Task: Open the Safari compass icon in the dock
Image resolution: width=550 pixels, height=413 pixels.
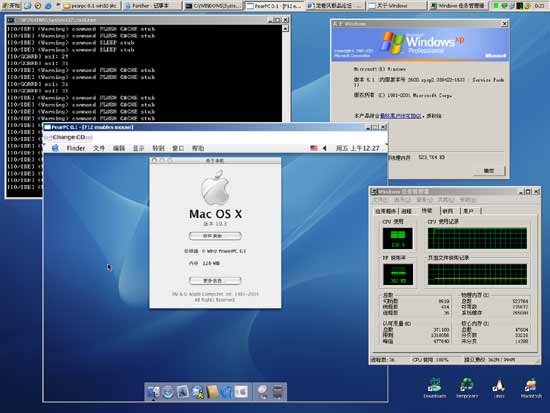Action: tap(168, 392)
